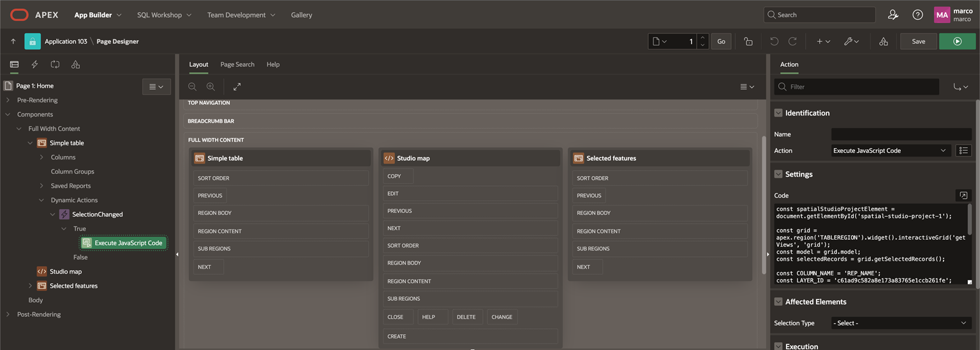
Task: Open the Utilities wrench menu
Action: pos(851,41)
